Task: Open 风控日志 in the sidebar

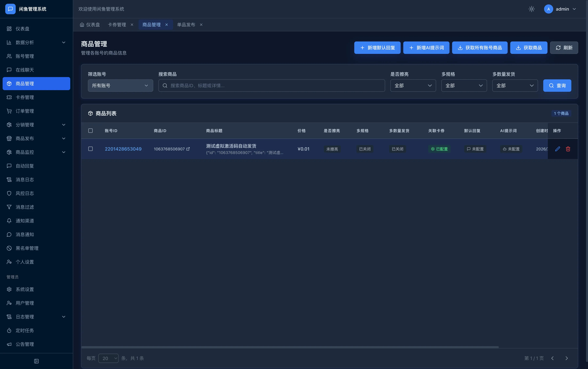Action: click(36, 193)
